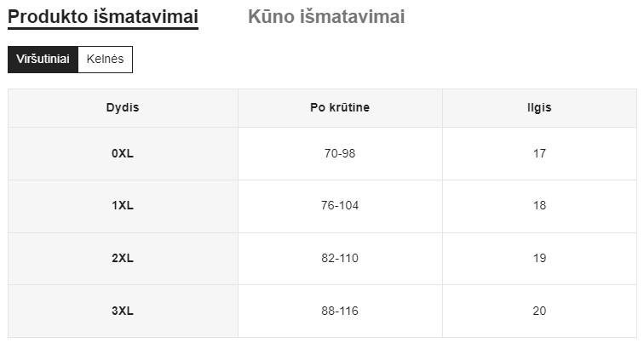The image size is (644, 343).
Task: Switch to Produkto išmatavimai tab
Action: click(x=103, y=17)
